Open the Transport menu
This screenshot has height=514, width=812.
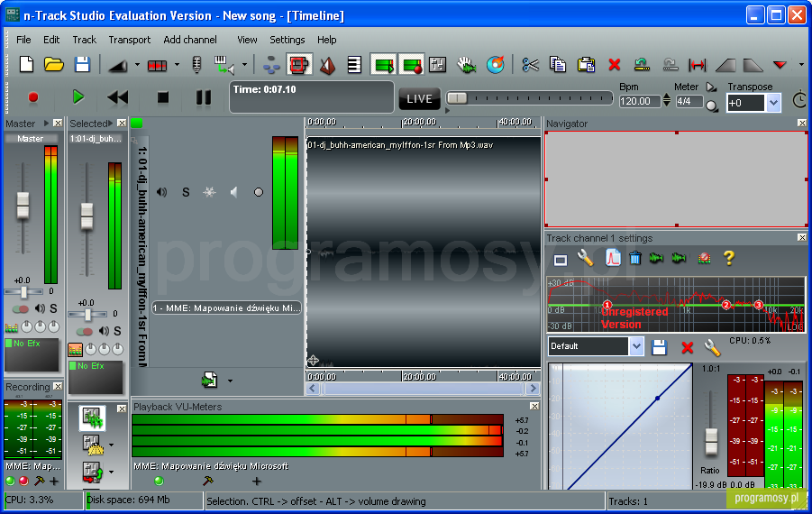click(130, 40)
